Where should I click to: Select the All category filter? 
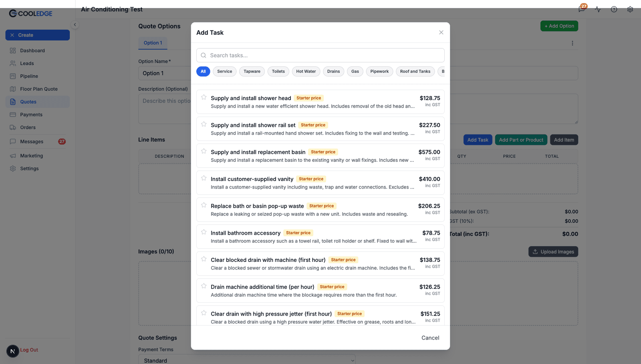tap(203, 71)
